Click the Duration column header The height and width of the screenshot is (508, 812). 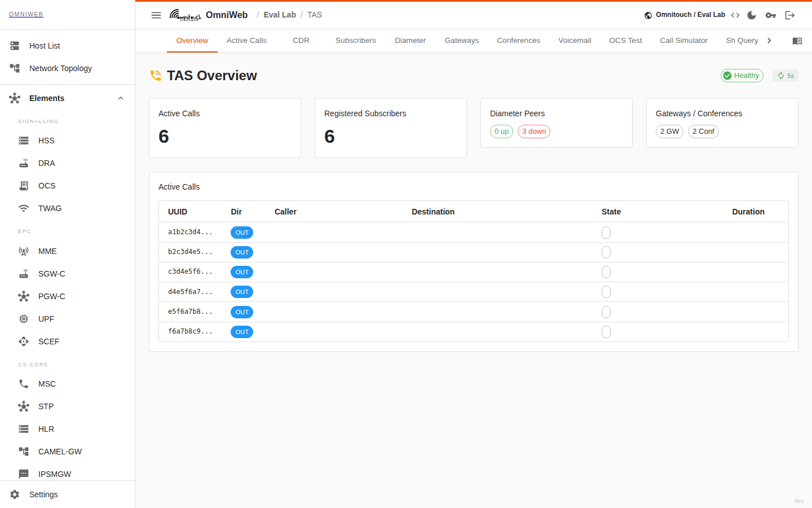748,212
